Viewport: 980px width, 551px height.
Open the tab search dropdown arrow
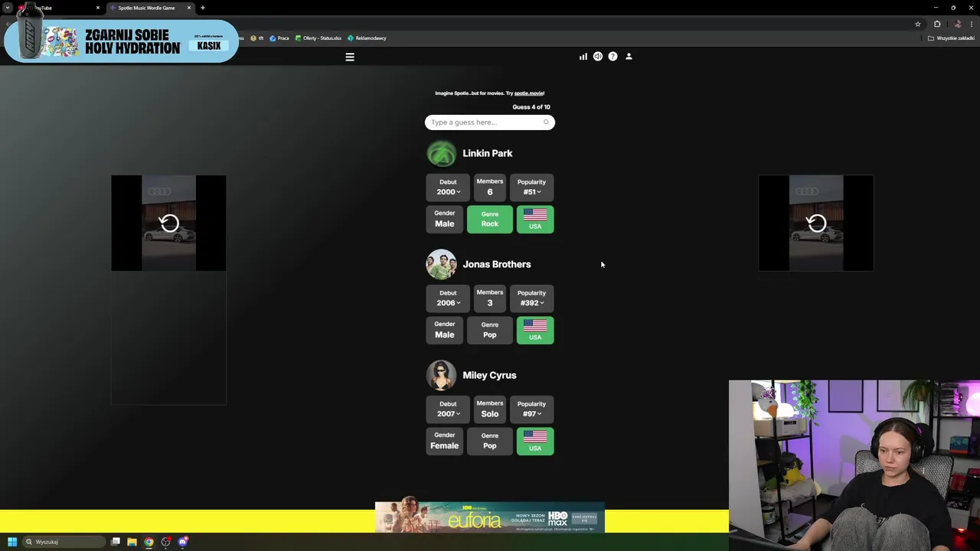pos(7,8)
